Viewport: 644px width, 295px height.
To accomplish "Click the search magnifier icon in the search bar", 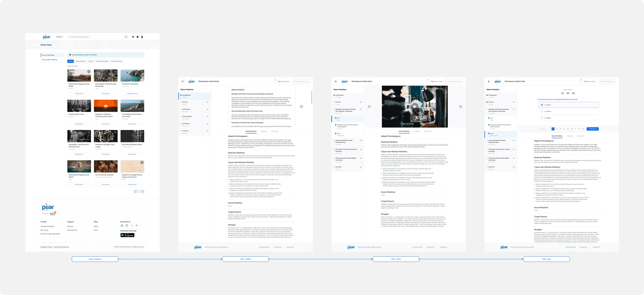I will 126,37.
